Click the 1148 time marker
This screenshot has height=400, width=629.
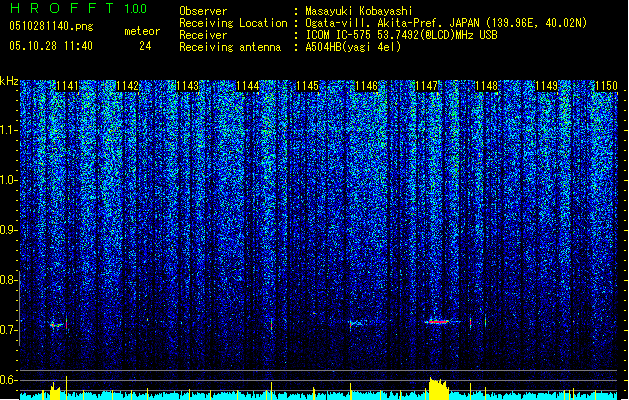click(486, 86)
